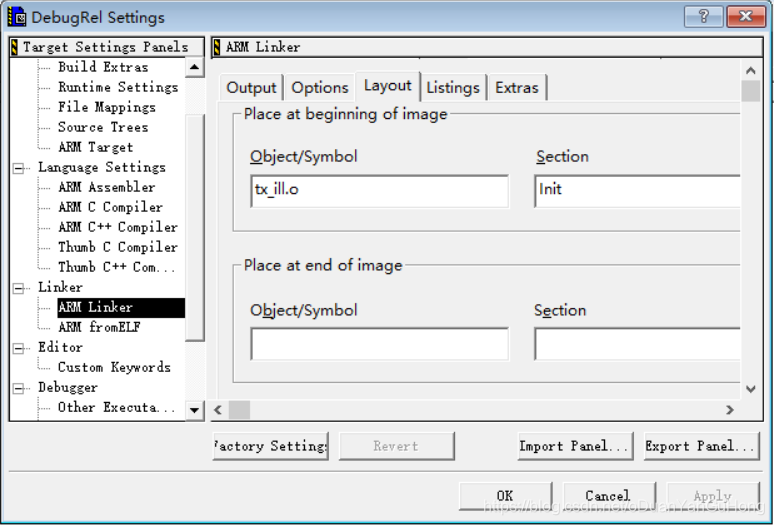Click the settings tree vertical scrollbar thumb

point(194,227)
